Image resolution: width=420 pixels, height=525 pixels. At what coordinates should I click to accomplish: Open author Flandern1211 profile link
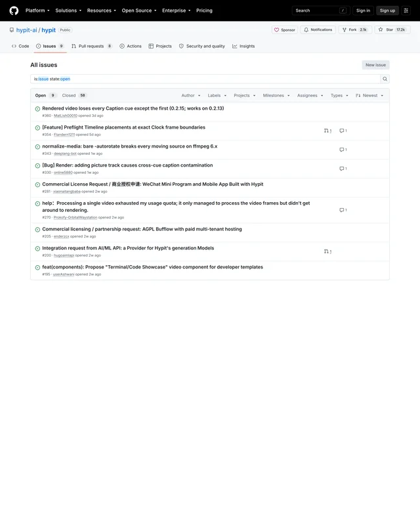point(64,135)
